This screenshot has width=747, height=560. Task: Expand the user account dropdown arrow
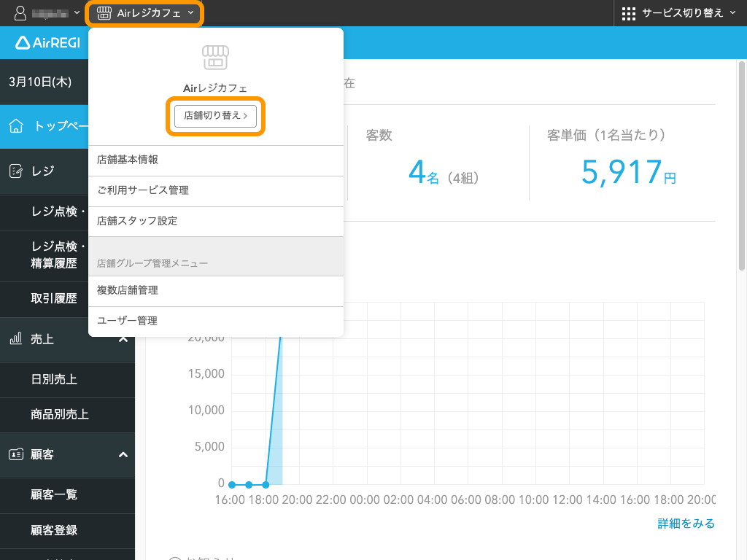[77, 13]
